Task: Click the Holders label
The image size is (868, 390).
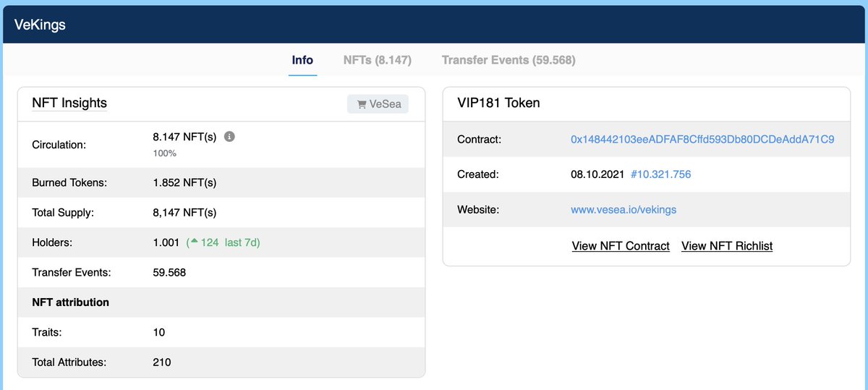Action: (53, 242)
